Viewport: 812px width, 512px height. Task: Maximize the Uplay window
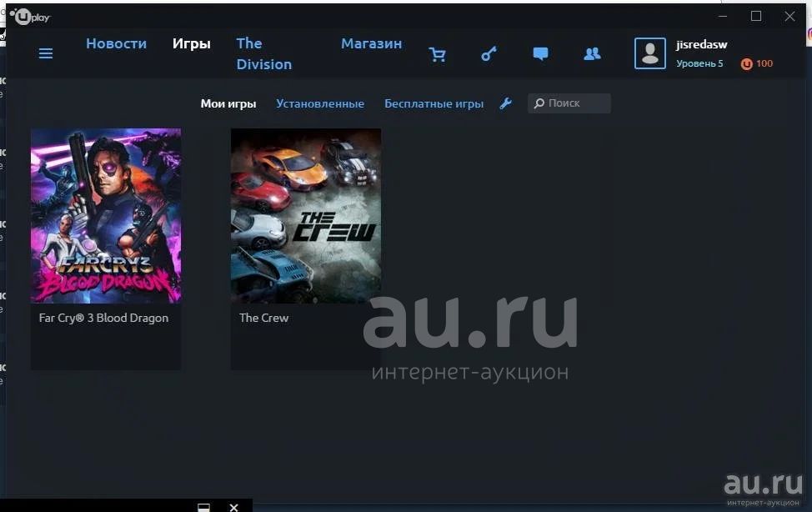[x=756, y=16]
